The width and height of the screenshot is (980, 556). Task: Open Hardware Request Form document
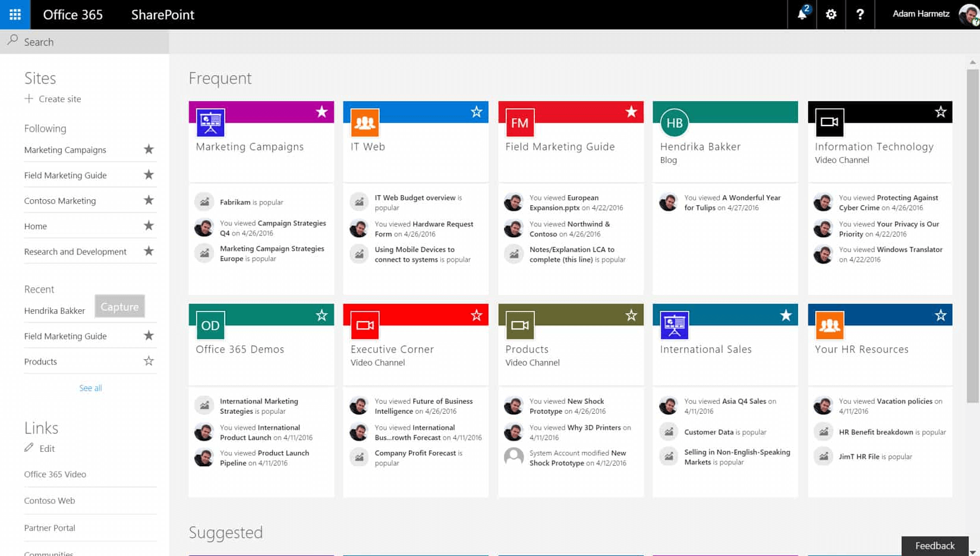pyautogui.click(x=424, y=229)
